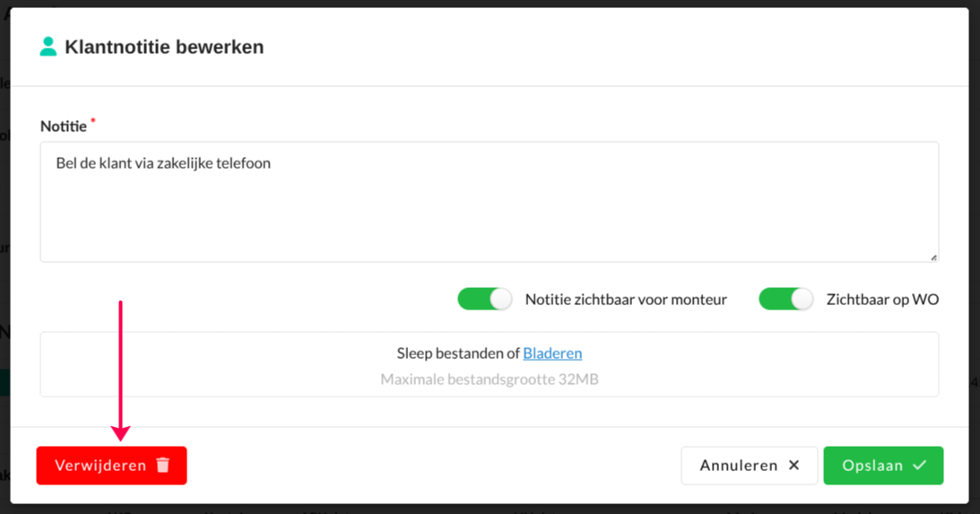The width and height of the screenshot is (980, 514).
Task: Click the note textarea resize handle
Action: point(933,257)
